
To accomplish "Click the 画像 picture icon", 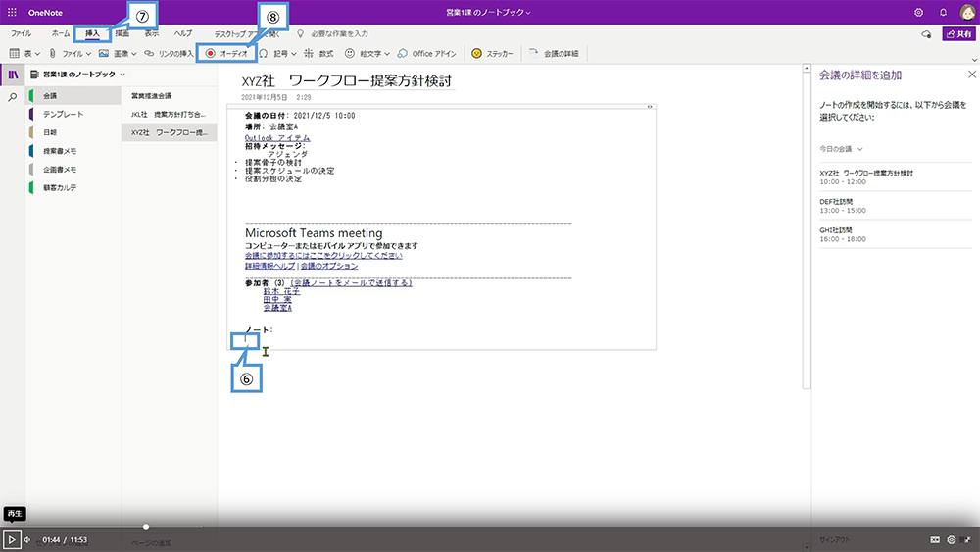I will point(104,53).
